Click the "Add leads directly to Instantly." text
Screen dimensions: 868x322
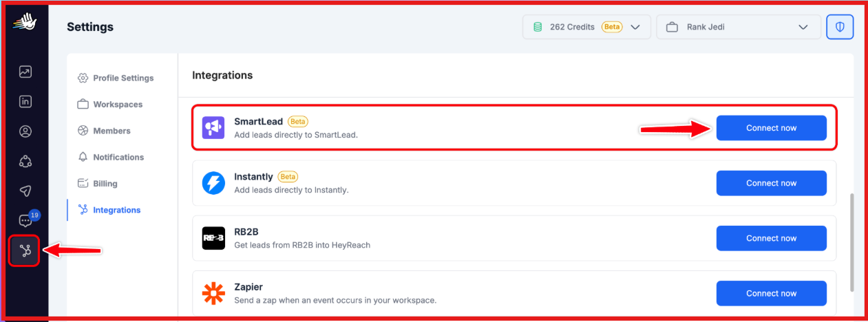(x=291, y=190)
